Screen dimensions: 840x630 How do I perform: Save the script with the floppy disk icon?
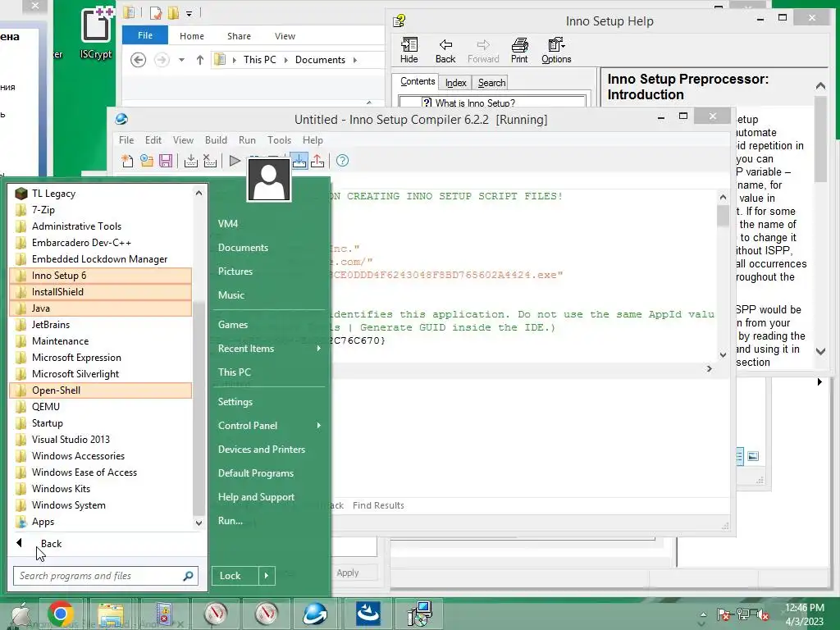point(166,161)
